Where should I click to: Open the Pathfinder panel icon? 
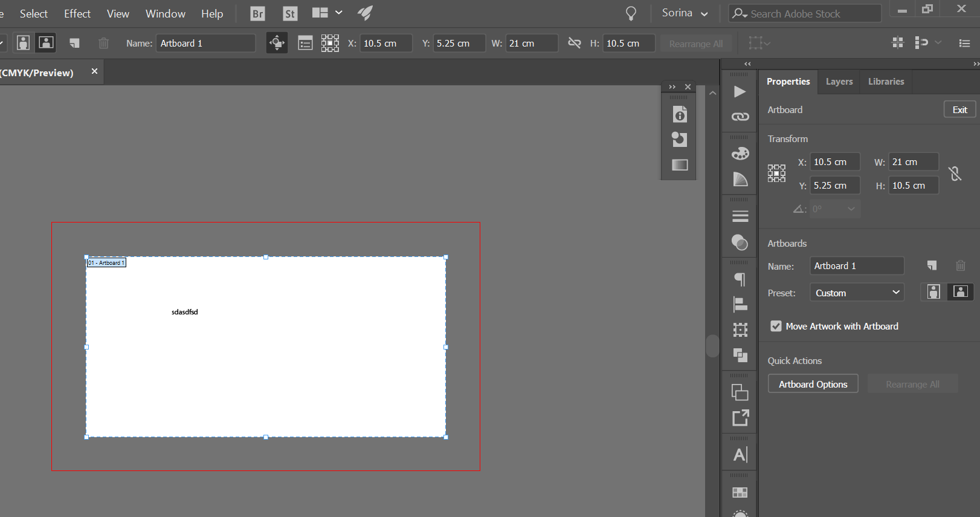[740, 355]
